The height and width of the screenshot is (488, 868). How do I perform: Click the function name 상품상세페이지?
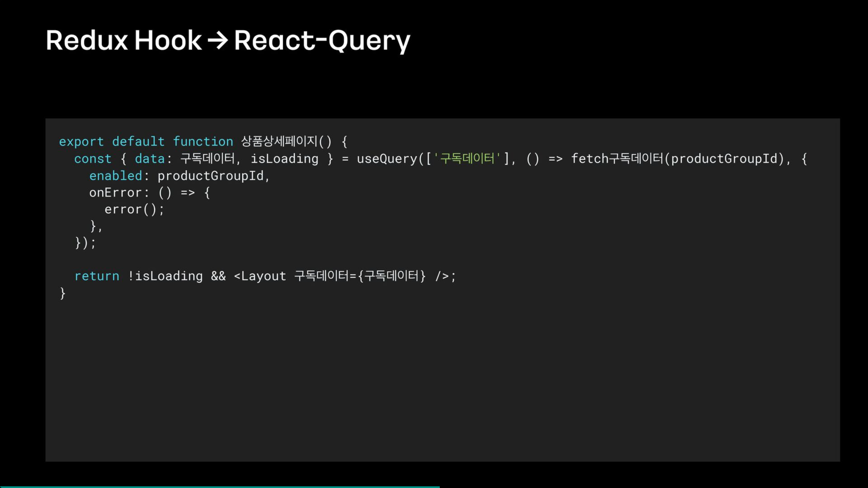[279, 141]
